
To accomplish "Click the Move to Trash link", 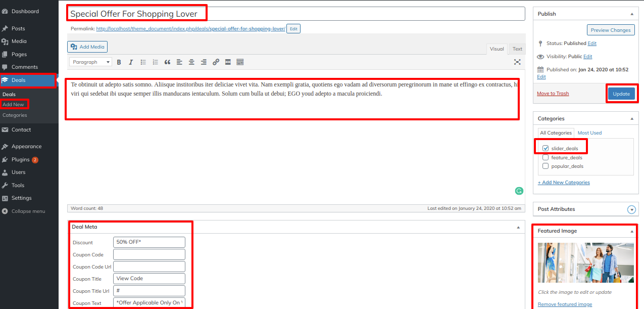I will click(x=553, y=94).
